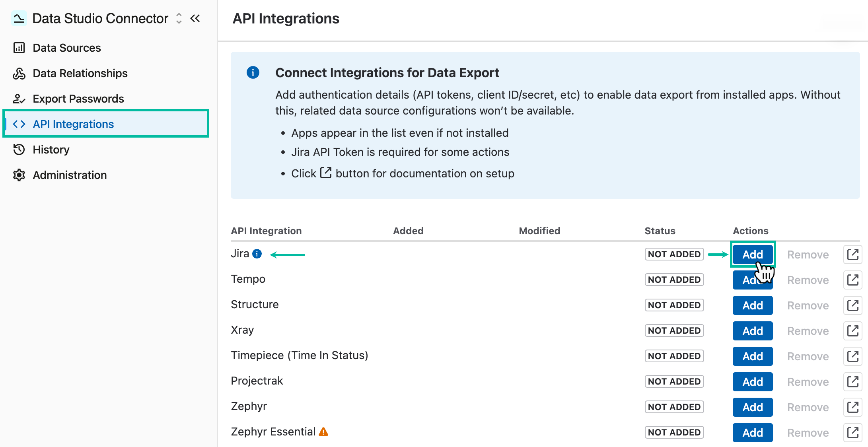Add the Xray API integration
Screen dimensions: 868x447
753,331
